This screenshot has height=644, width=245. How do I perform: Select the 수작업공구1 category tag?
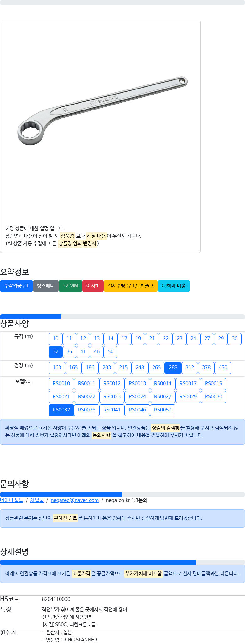click(16, 286)
